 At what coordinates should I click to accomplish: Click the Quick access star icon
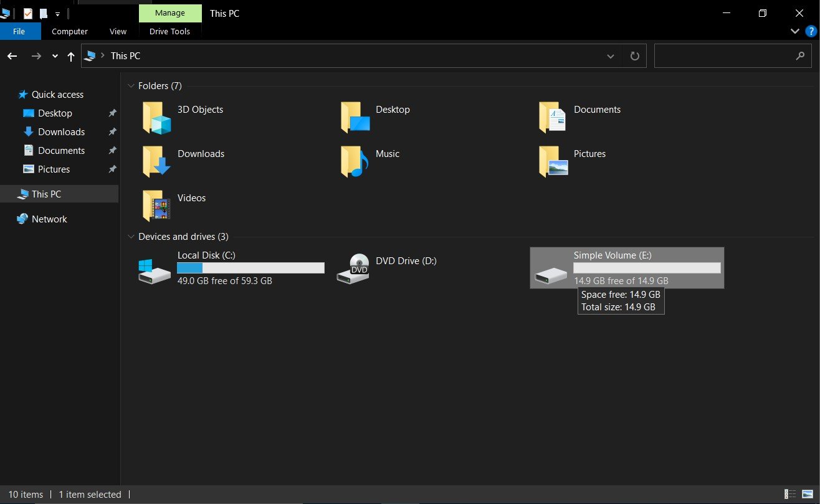pyautogui.click(x=23, y=95)
